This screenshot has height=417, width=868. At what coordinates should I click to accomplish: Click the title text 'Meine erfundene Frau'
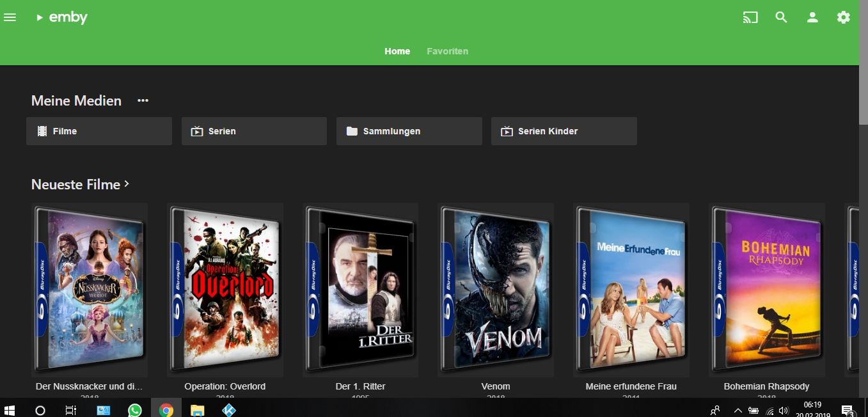click(x=631, y=386)
